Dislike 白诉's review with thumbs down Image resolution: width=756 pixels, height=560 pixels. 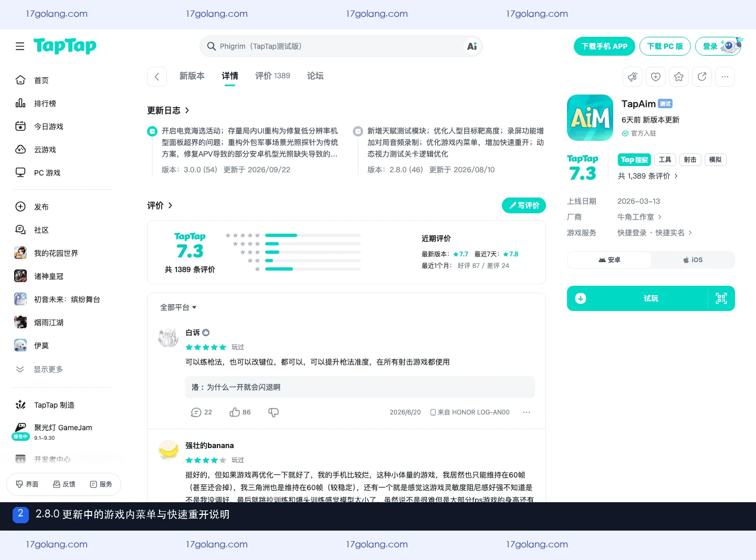274,412
